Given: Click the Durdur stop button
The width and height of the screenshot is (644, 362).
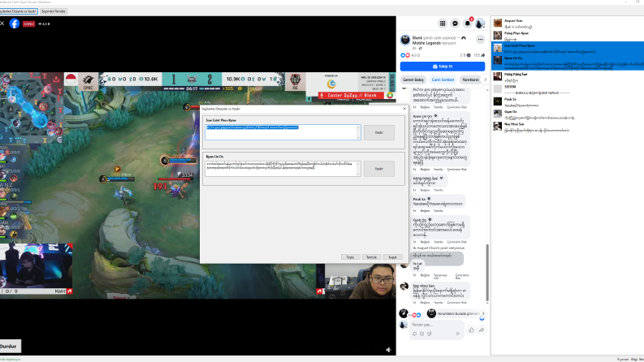Looking at the screenshot, I should pos(9,346).
